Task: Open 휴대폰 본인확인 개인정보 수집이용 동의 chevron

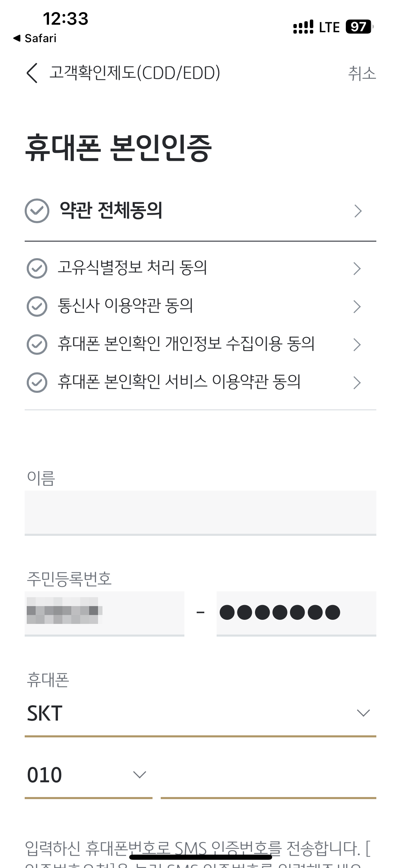Action: [357, 345]
